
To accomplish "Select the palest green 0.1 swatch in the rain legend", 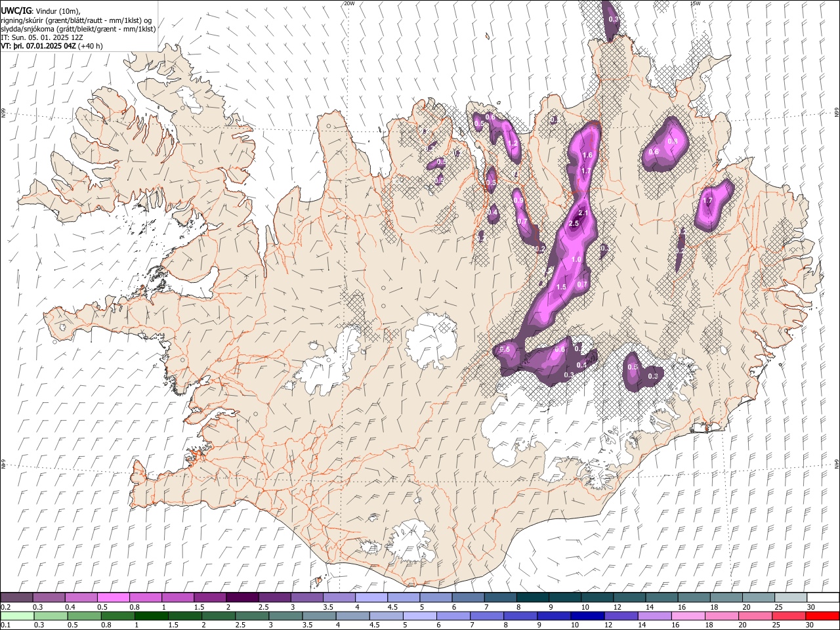I will [18, 616].
